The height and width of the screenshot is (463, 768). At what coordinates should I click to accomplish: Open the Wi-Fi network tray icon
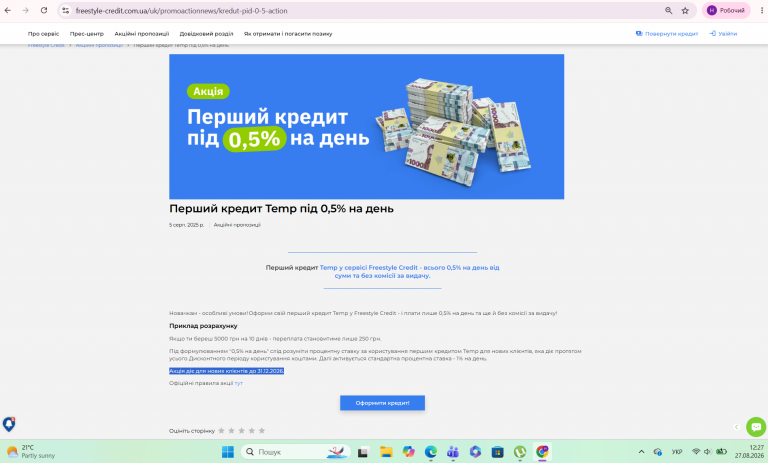pyautogui.click(x=696, y=452)
